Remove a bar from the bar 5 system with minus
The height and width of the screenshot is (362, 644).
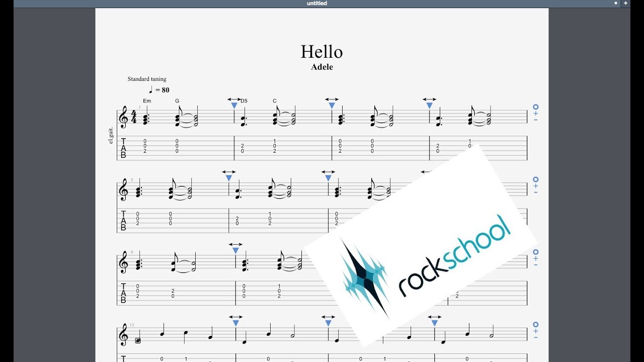[x=536, y=192]
